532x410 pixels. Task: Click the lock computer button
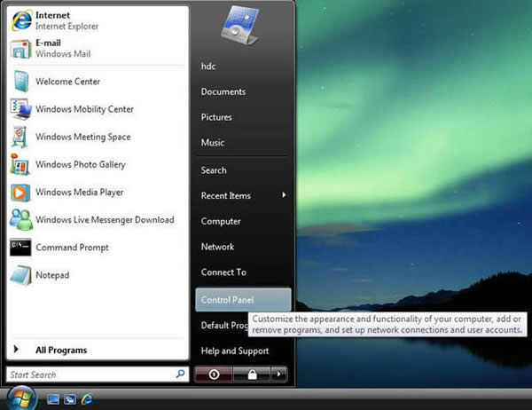point(253,375)
